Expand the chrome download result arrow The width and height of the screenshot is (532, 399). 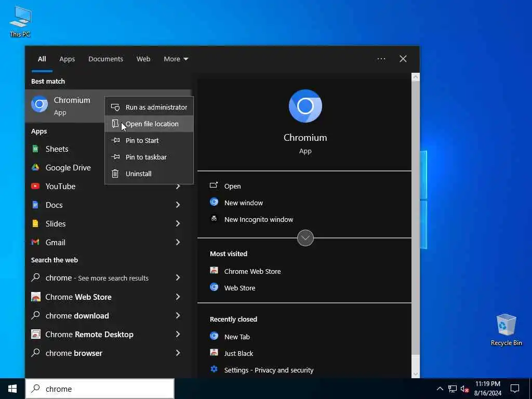[178, 315]
